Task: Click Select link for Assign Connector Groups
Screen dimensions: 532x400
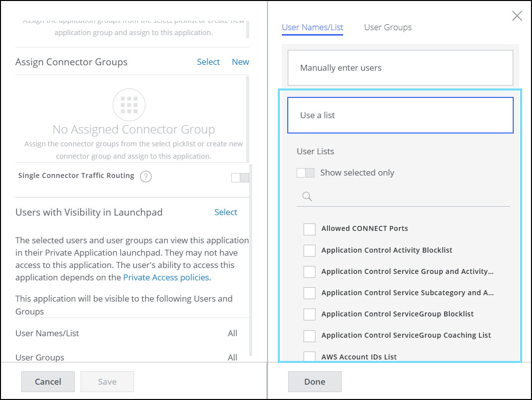Action: (208, 62)
